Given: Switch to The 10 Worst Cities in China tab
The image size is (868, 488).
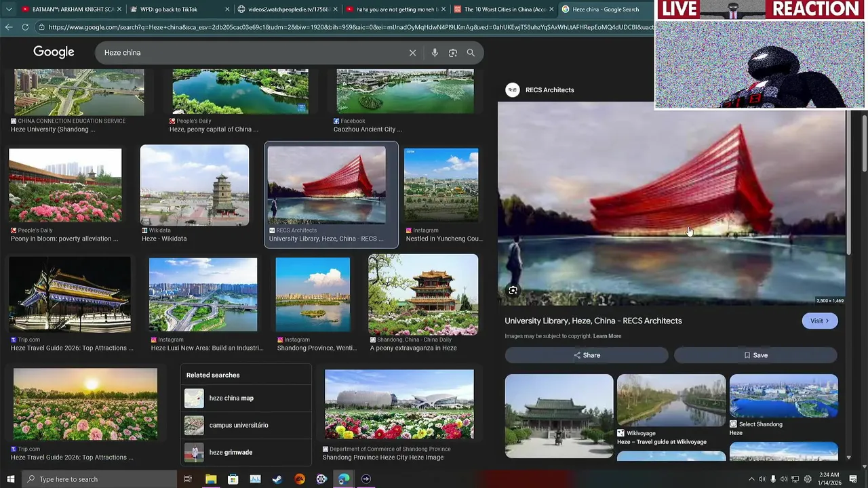Looking at the screenshot, I should click(504, 9).
